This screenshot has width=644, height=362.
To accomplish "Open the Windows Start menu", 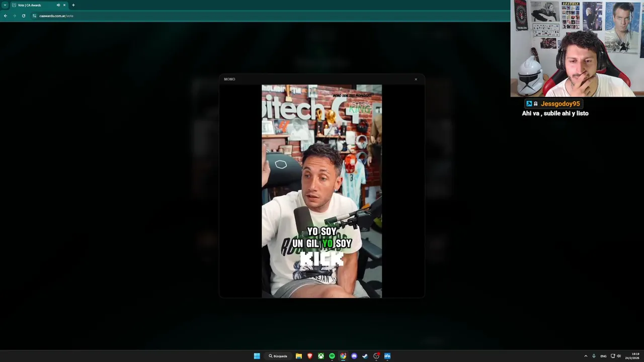I will pos(257,356).
